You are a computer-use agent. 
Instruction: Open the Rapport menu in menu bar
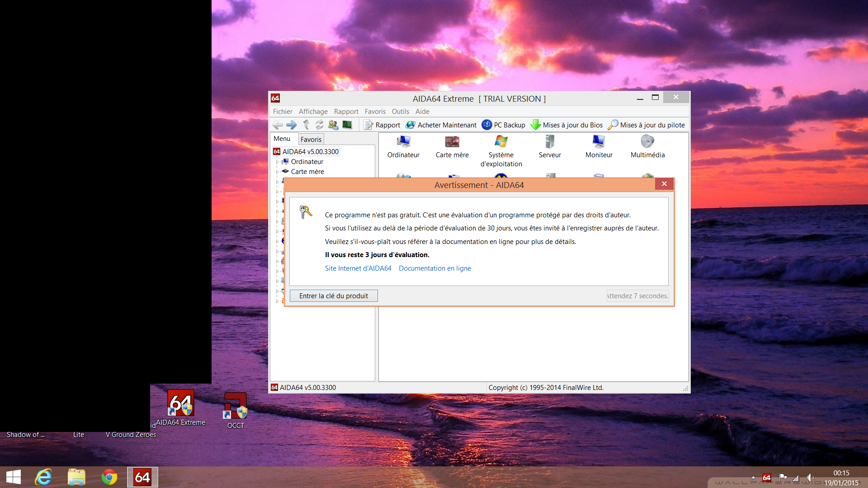(x=346, y=112)
